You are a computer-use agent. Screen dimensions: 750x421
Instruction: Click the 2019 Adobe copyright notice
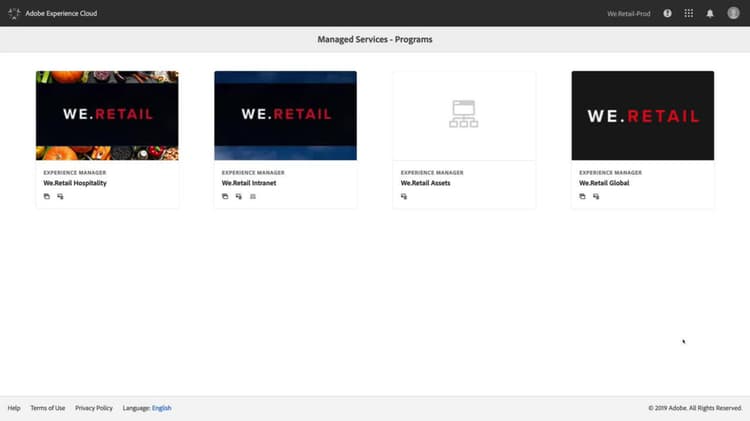(695, 408)
